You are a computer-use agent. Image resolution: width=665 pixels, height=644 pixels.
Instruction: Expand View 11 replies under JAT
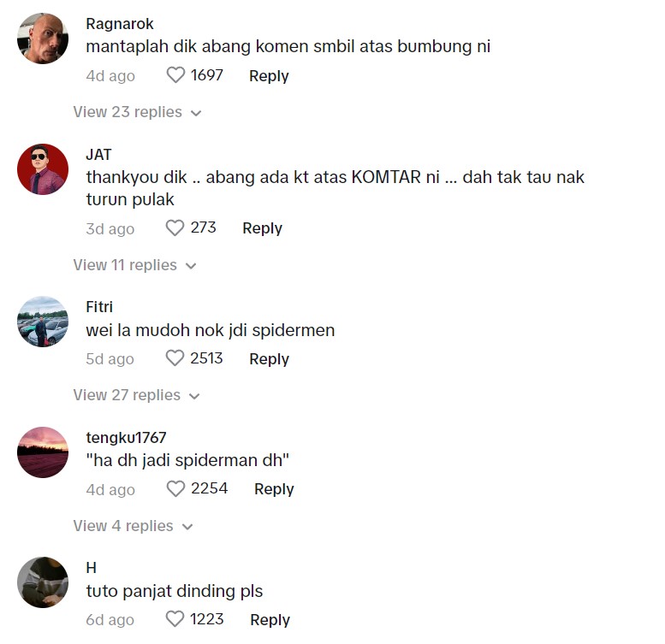[x=134, y=265]
